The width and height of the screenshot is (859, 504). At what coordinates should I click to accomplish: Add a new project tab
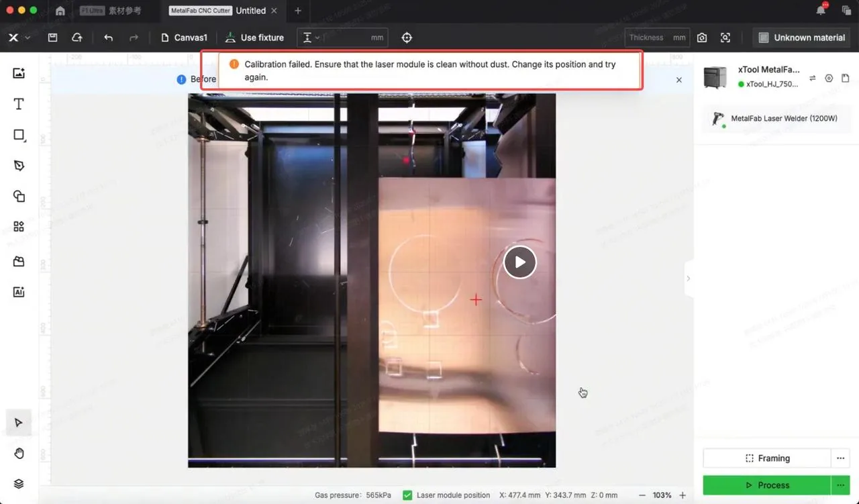pyautogui.click(x=298, y=11)
